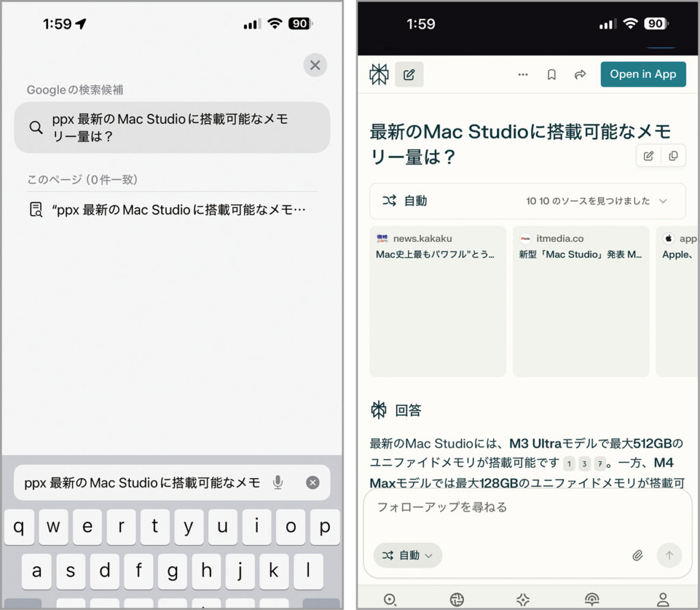The image size is (700, 610).
Task: Tap the e key on the keyboard
Action: (87, 527)
